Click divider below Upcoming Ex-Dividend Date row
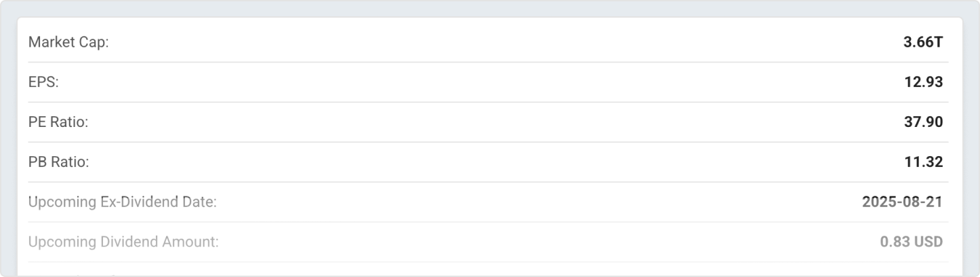 (488, 222)
